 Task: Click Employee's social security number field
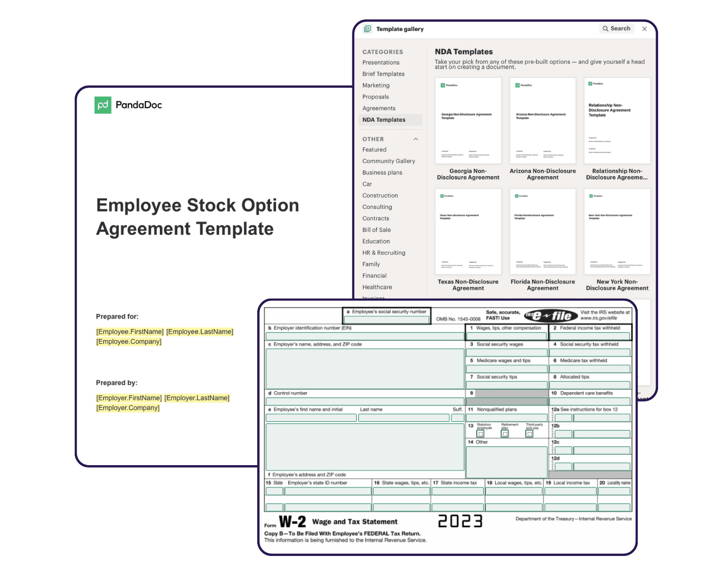(x=387, y=320)
